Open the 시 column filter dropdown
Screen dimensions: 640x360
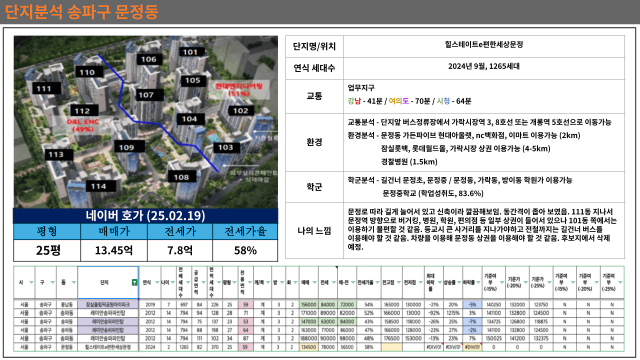coord(31,282)
